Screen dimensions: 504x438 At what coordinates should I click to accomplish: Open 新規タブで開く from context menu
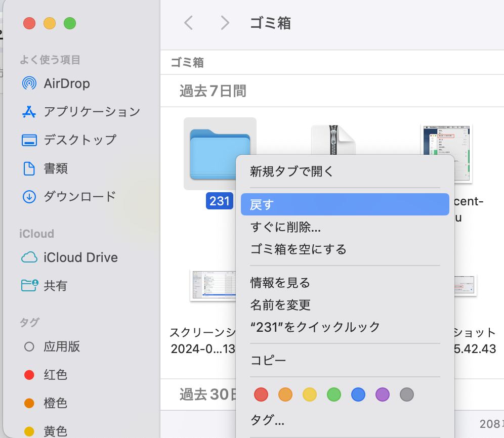[x=292, y=171]
